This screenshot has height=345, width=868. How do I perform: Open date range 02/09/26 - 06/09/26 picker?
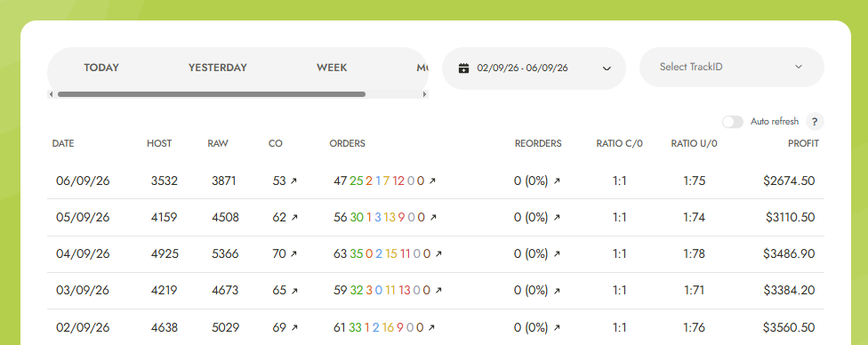click(534, 68)
